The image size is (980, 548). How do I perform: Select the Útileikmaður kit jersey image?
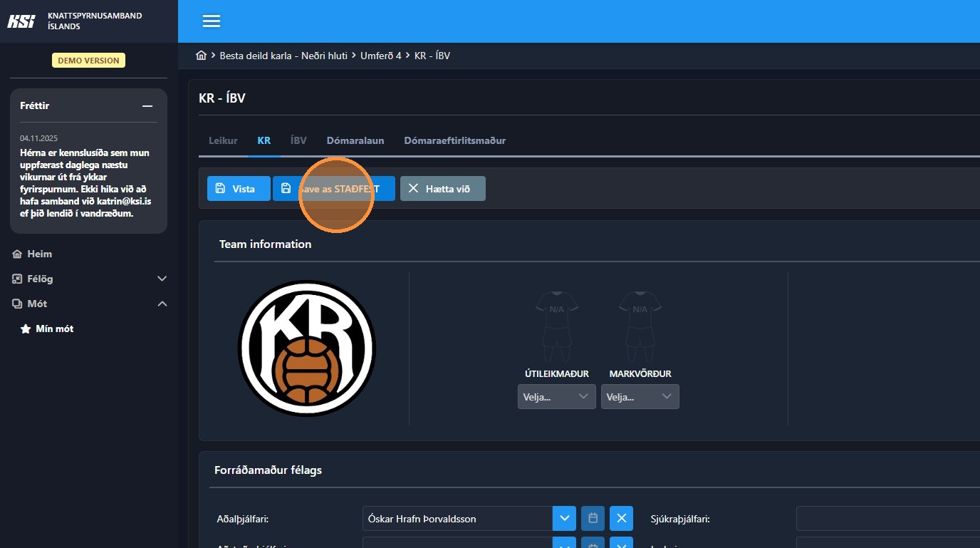click(556, 327)
